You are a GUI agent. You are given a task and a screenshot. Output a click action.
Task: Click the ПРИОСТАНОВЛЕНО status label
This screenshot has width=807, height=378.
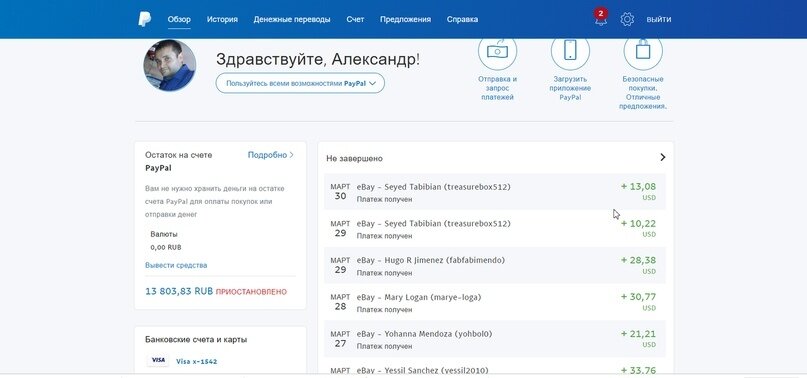coord(251,292)
